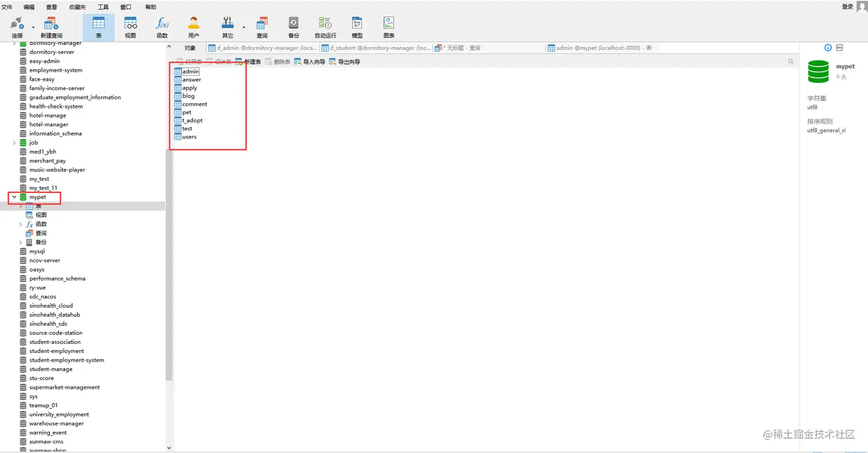Switch to the 无标题 - 查询 tab
The image size is (868, 453).
[489, 48]
